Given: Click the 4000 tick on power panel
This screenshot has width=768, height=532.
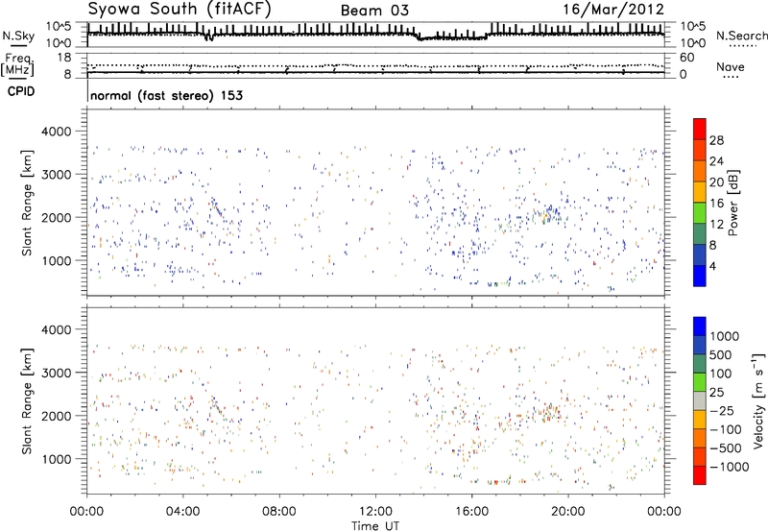Looking at the screenshot, I should 56,132.
